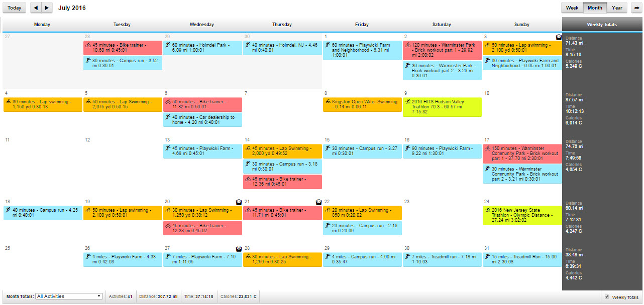This screenshot has width=644, height=305.
Task: Switch to Year view
Action: pyautogui.click(x=617, y=8)
